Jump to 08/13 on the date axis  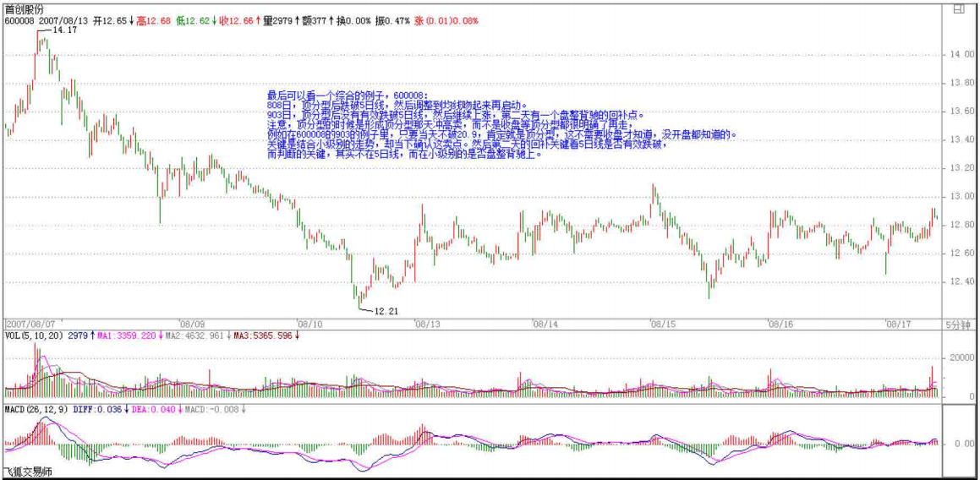tap(427, 324)
